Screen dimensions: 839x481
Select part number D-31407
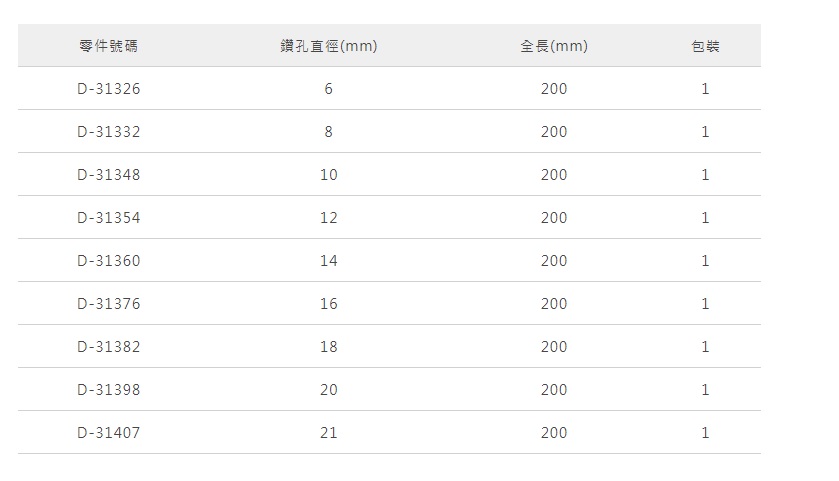(108, 433)
